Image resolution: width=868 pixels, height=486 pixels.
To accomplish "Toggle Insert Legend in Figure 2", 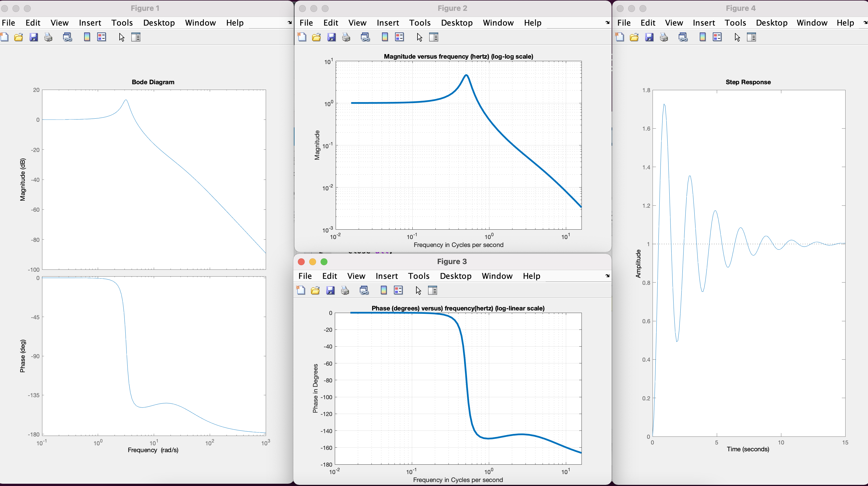I will [399, 37].
